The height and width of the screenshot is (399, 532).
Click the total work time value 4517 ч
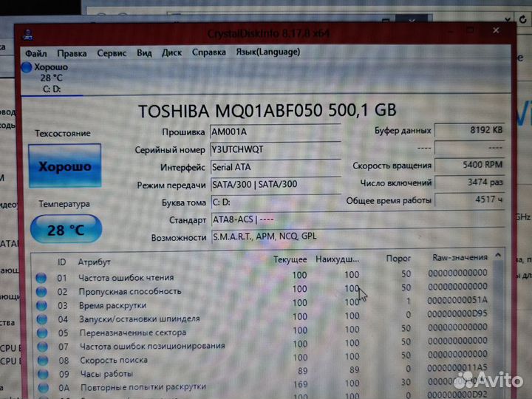470,199
